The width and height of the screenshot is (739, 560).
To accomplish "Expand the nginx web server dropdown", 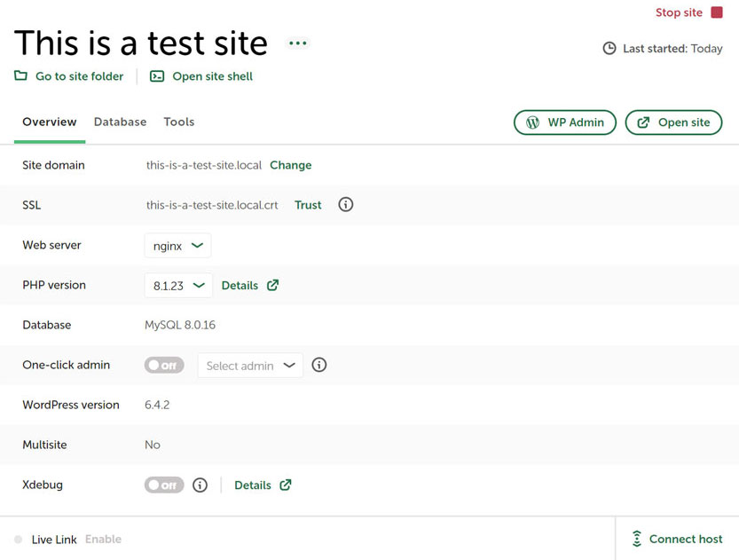I will [x=177, y=246].
